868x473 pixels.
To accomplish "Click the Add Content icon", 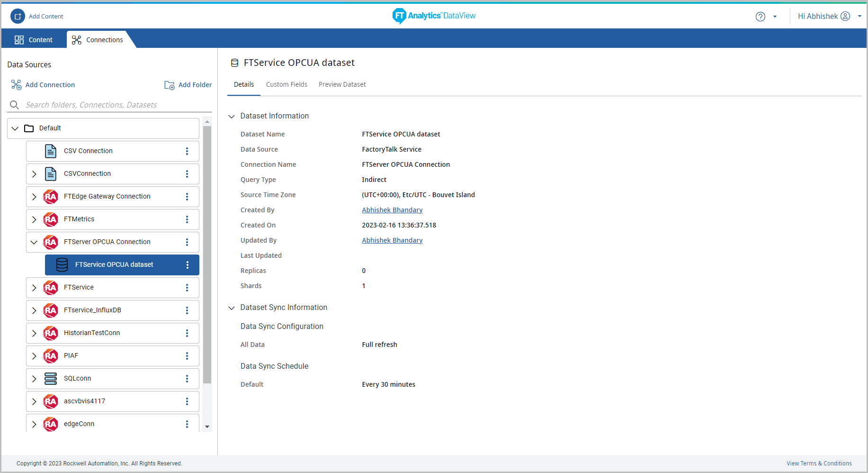I will [x=18, y=16].
